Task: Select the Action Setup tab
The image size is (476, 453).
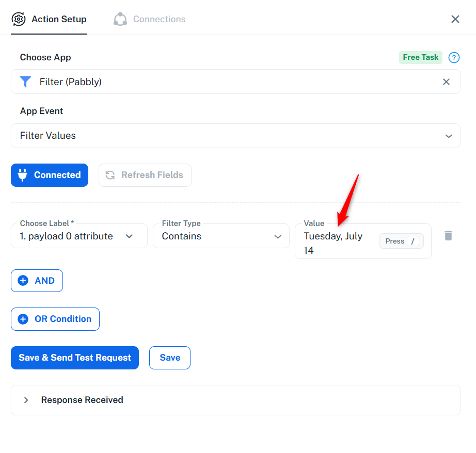Action: pos(49,19)
